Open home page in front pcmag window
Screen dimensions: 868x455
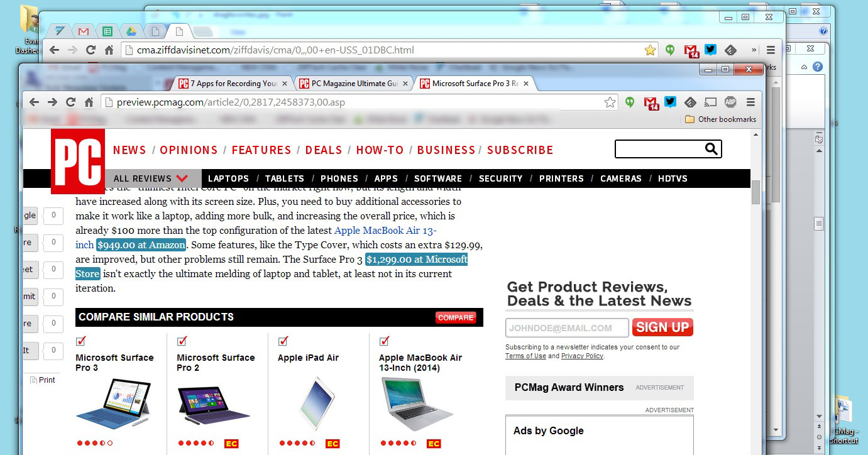(x=89, y=102)
